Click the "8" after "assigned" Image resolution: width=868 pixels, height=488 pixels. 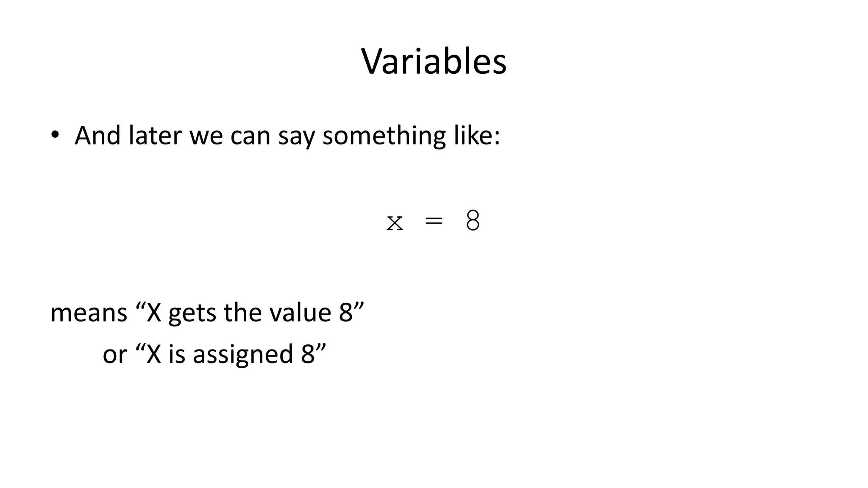(308, 354)
